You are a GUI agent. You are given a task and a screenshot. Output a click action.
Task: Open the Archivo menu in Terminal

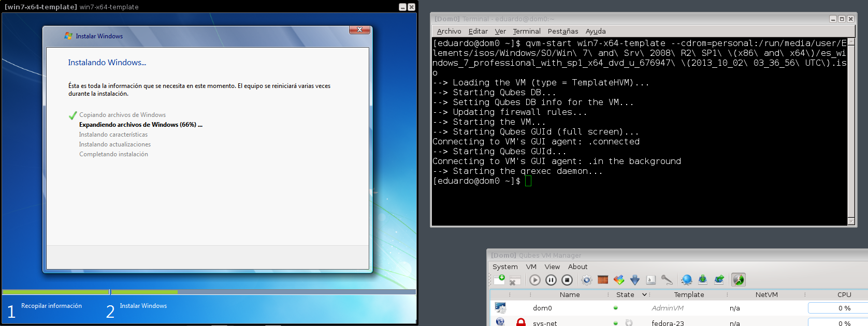tap(449, 31)
